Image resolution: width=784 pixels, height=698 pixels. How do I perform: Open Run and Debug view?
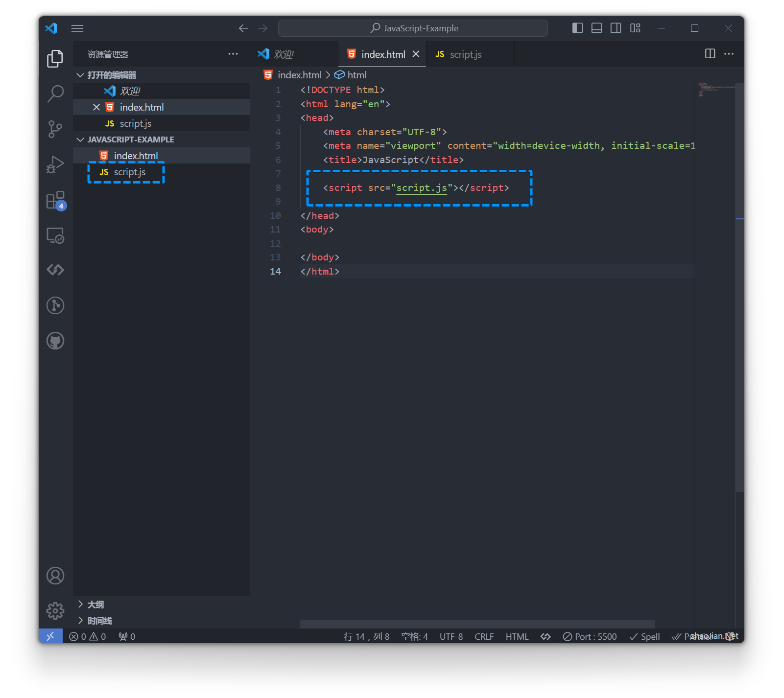click(55, 164)
